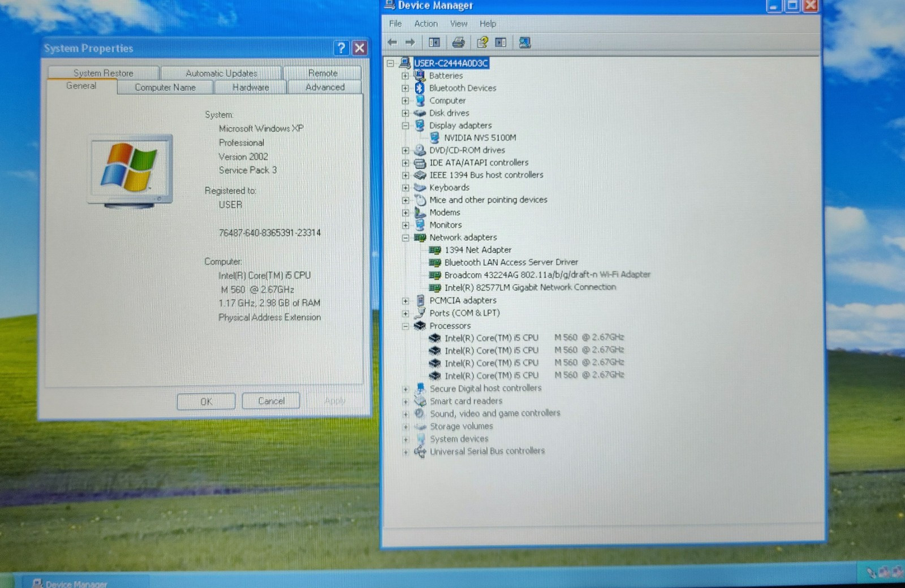This screenshot has height=588, width=905.
Task: Switch to the Remote tab
Action: pos(322,73)
